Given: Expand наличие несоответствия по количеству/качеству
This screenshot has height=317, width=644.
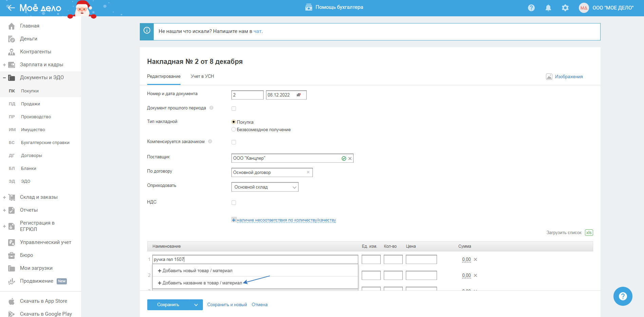Looking at the screenshot, I should coord(284,220).
